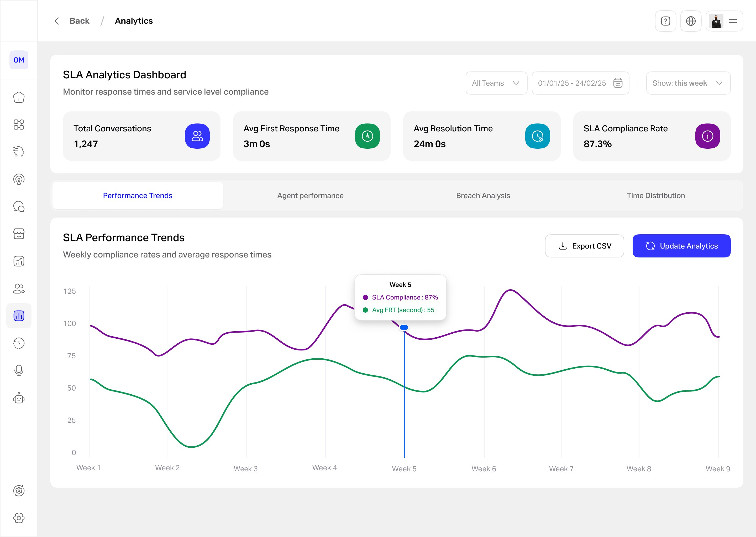Click the Avg First Response Time clock icon

367,136
